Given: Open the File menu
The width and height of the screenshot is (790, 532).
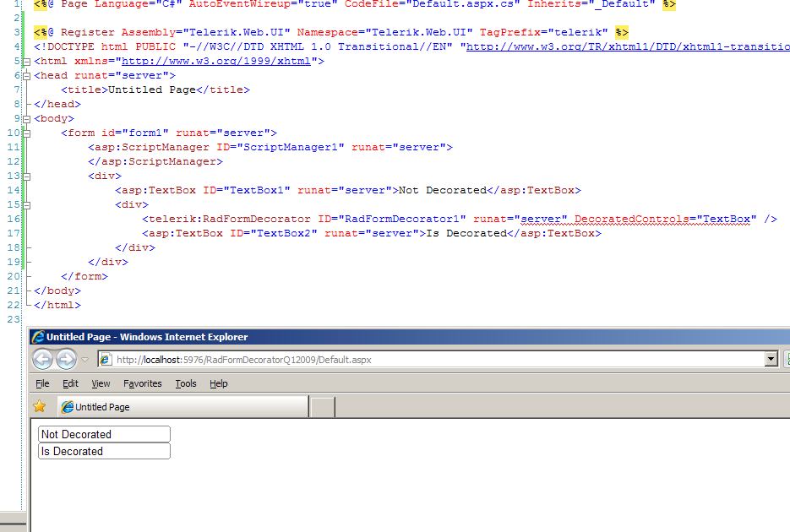Looking at the screenshot, I should point(42,383).
